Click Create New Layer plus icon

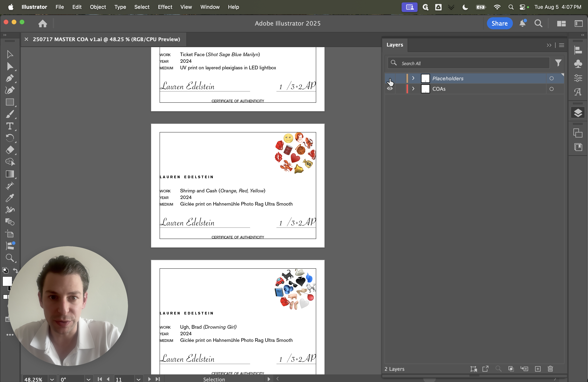coord(538,369)
